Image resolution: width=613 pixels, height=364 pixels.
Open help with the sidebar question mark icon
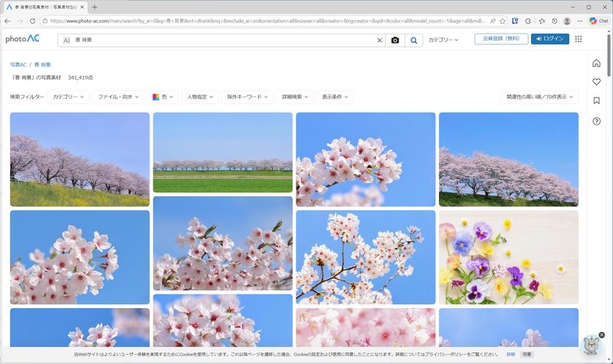[x=596, y=121]
